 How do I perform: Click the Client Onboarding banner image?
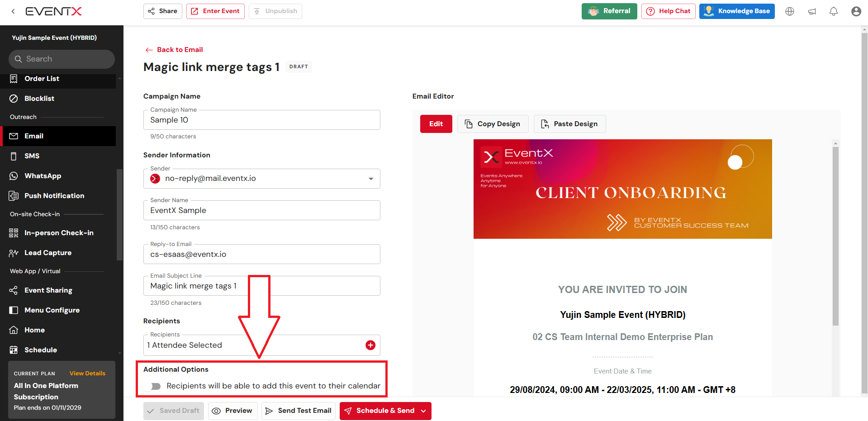[622, 189]
